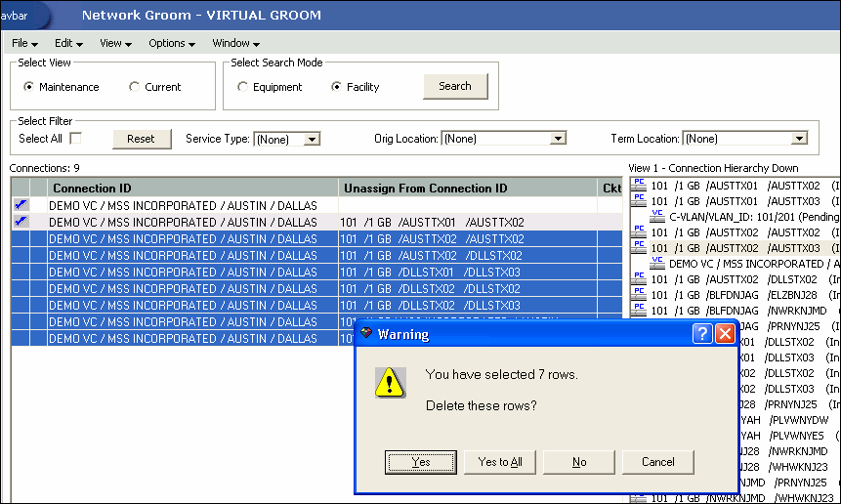Viewport: 841px width, 504px height.
Task: Open the Orig Location dropdown
Action: coord(558,139)
